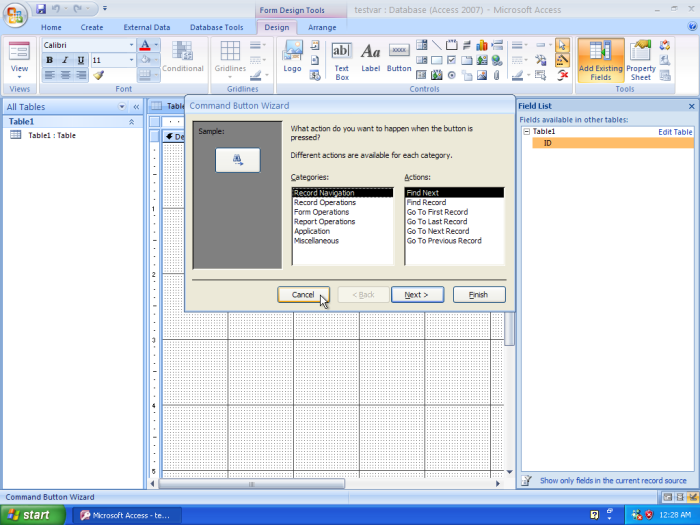The width and height of the screenshot is (700, 525).
Task: Insert Date and Time control
Action: point(315,75)
